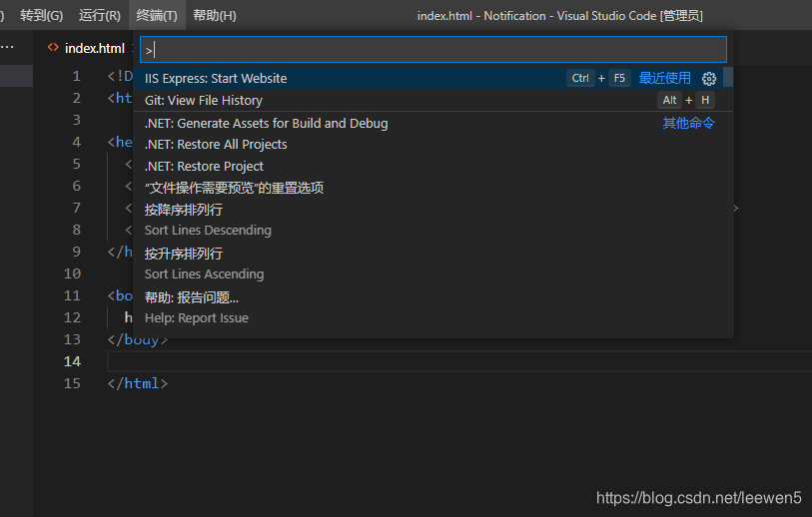The width and height of the screenshot is (812, 517).
Task: Focus the command palette input box
Action: 432,50
